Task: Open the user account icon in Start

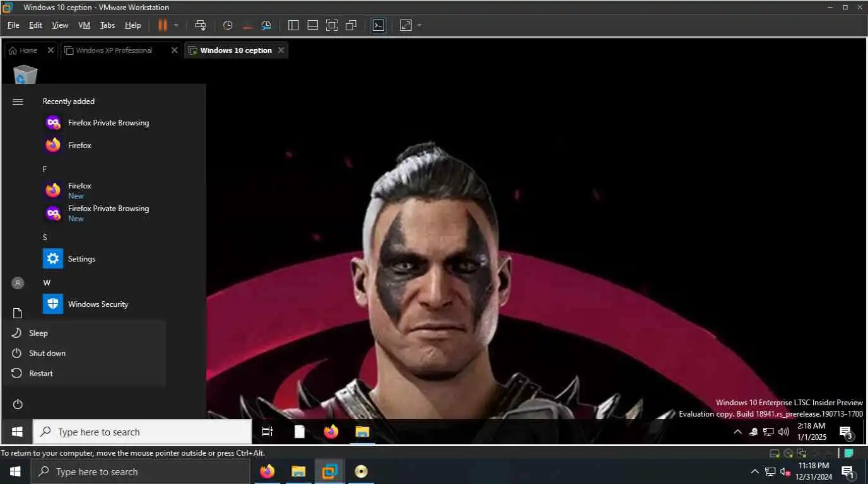Action: [x=18, y=284]
